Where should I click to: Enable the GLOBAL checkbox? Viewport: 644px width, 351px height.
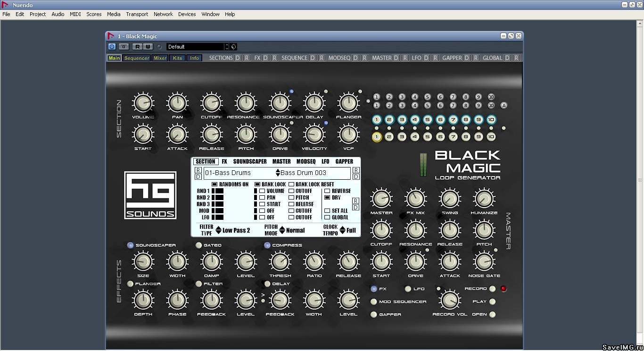coord(327,217)
